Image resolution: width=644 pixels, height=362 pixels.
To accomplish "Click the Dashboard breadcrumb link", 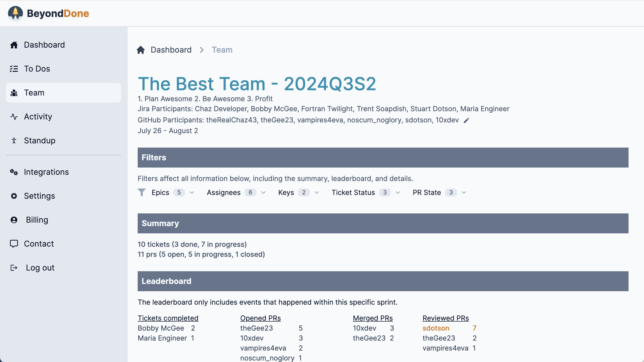I will point(171,50).
